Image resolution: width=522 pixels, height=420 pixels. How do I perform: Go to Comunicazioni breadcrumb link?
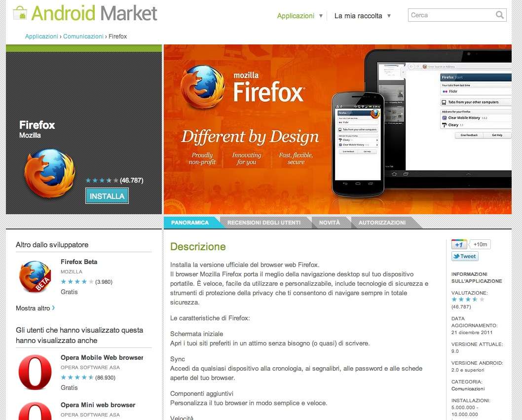click(x=83, y=37)
